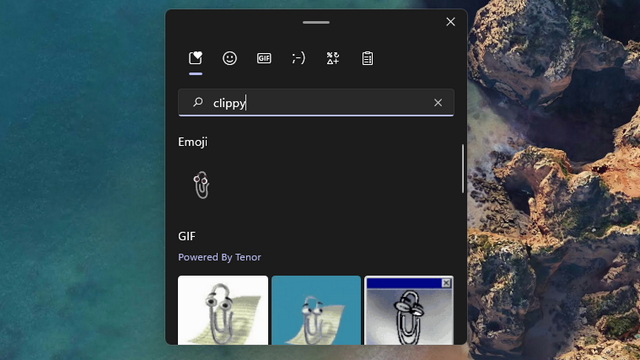Click the search box containing clippy
Viewport: 640px width, 360px height.
point(316,102)
